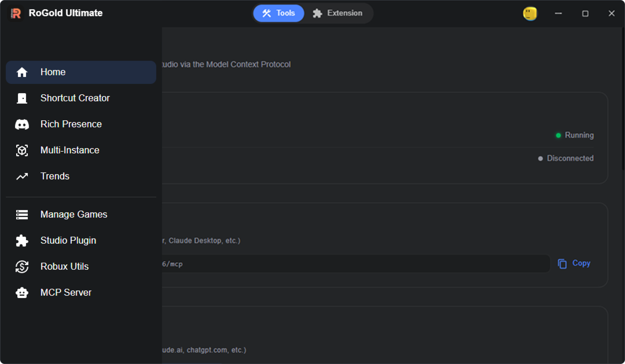This screenshot has width=625, height=364.
Task: Open Shortcut Creator from the sidebar
Action: pos(81,98)
